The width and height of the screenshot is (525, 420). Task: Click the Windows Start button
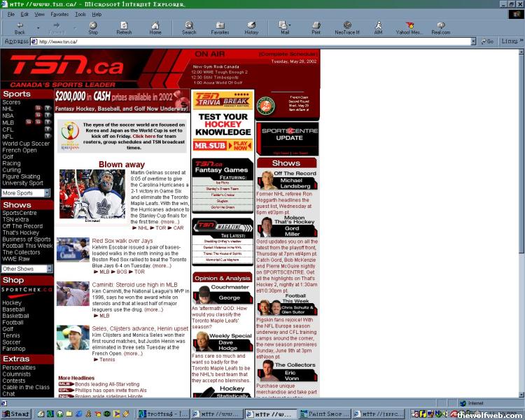pyautogui.click(x=16, y=414)
